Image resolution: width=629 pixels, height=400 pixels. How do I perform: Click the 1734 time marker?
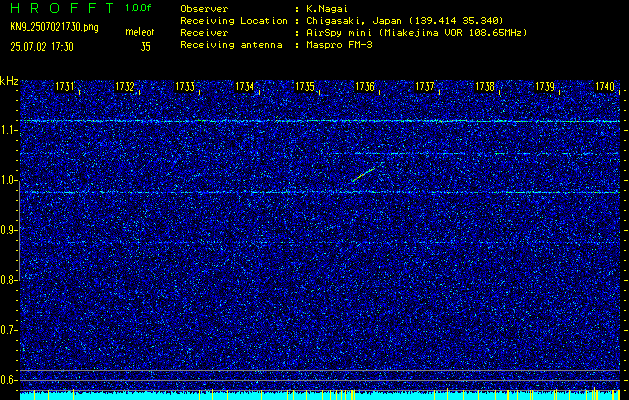click(245, 86)
